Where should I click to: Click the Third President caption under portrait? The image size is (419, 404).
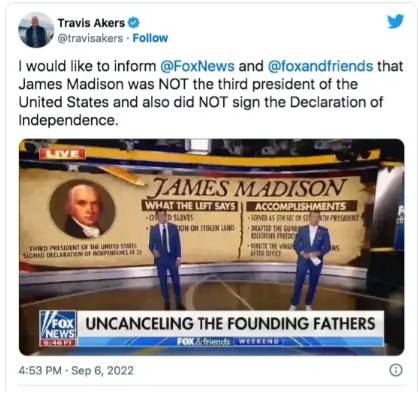[x=82, y=250]
